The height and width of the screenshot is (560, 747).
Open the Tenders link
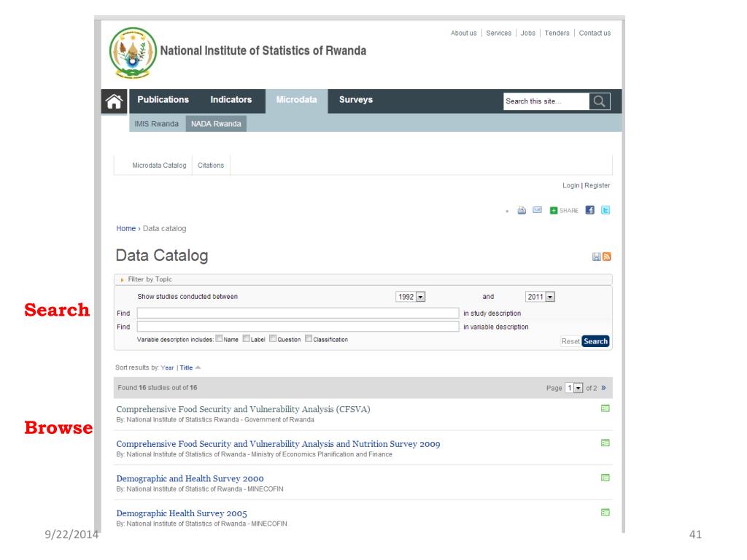coord(557,33)
